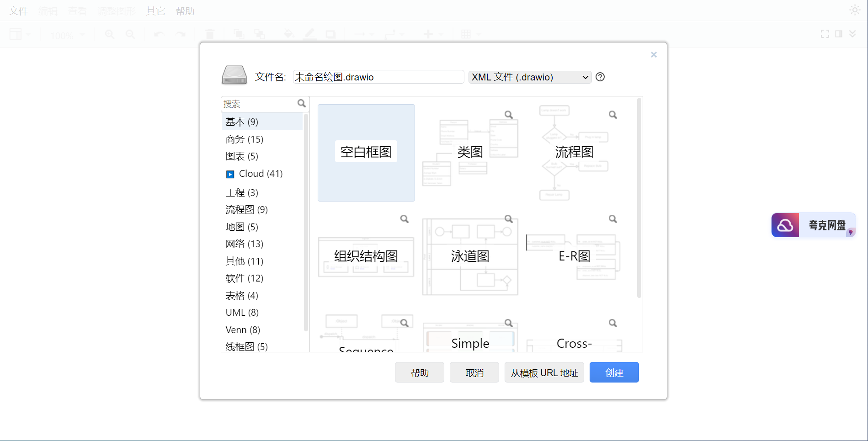Open the 文件 menu
868x441 pixels.
click(19, 11)
